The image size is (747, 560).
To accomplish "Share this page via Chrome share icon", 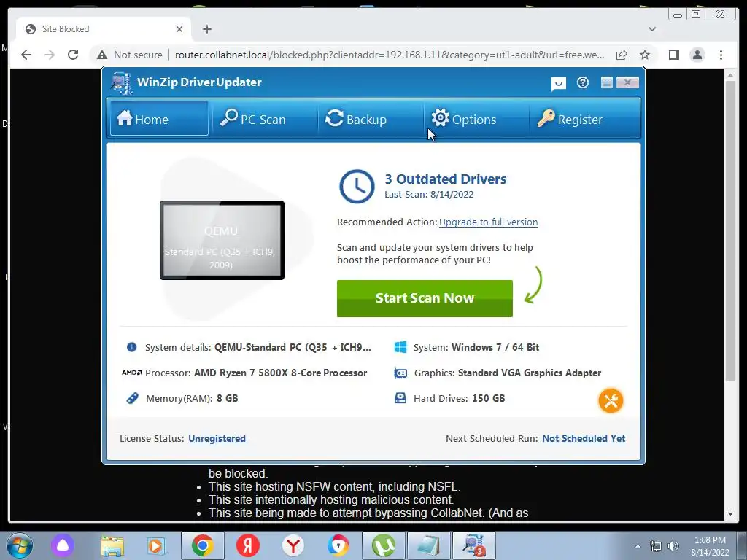I will point(622,55).
